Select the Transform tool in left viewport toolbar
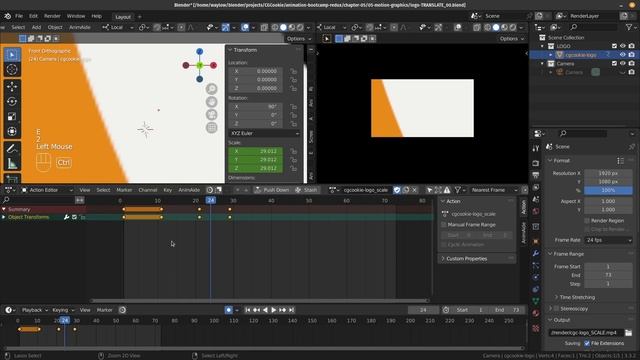The image size is (640, 360). coord(12,131)
